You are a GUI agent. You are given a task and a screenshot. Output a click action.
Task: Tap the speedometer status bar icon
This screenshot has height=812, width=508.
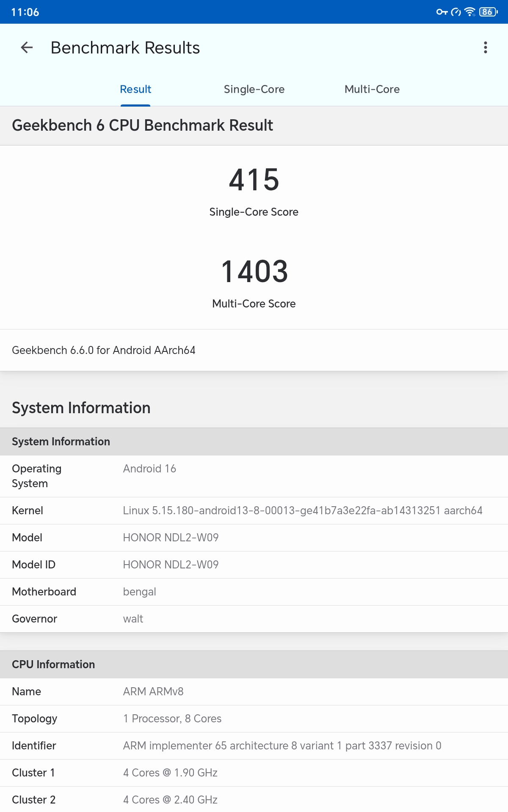pyautogui.click(x=456, y=12)
